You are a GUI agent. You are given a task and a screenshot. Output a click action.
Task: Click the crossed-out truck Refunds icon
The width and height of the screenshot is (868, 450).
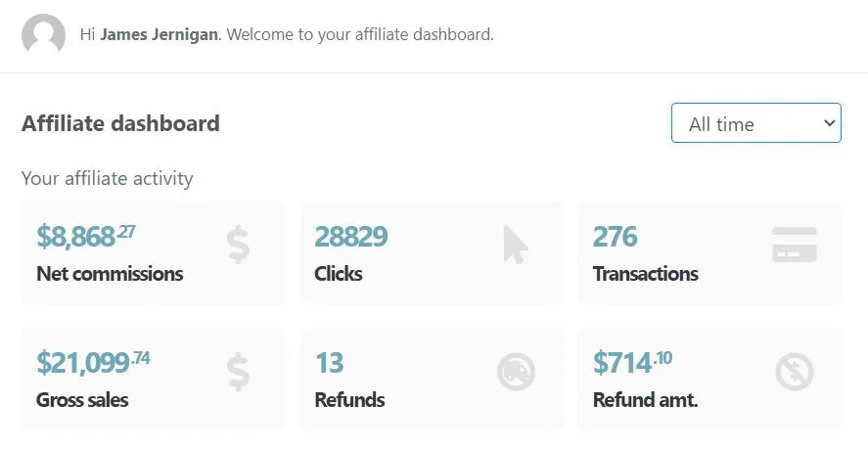[516, 372]
